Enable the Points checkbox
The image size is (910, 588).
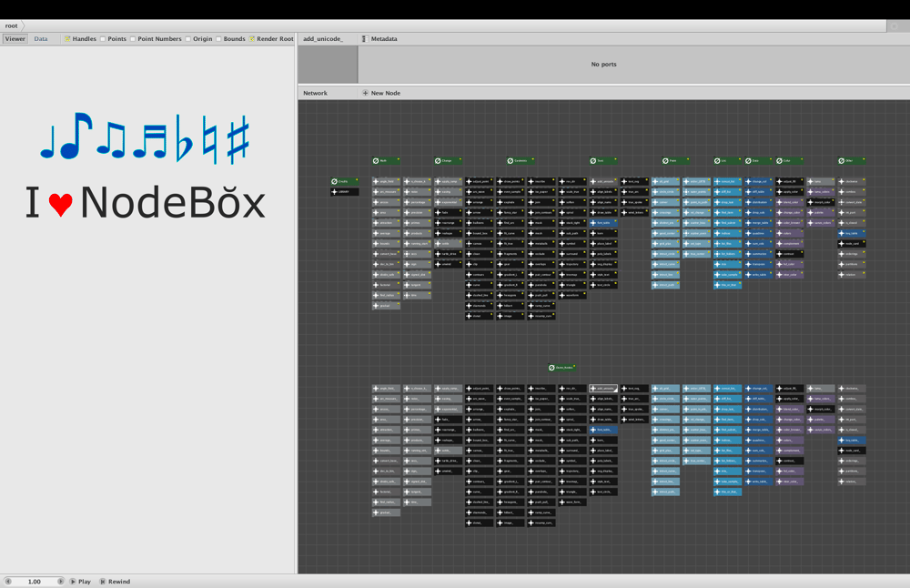click(103, 39)
